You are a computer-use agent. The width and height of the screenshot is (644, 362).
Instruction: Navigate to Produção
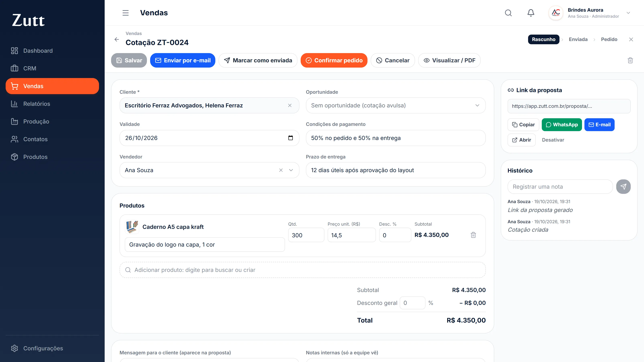click(52, 122)
